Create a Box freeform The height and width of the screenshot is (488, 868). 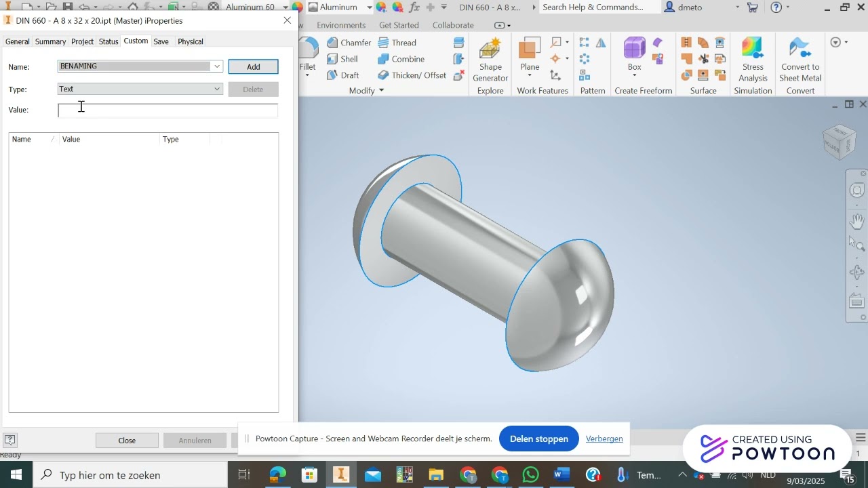coord(634,54)
